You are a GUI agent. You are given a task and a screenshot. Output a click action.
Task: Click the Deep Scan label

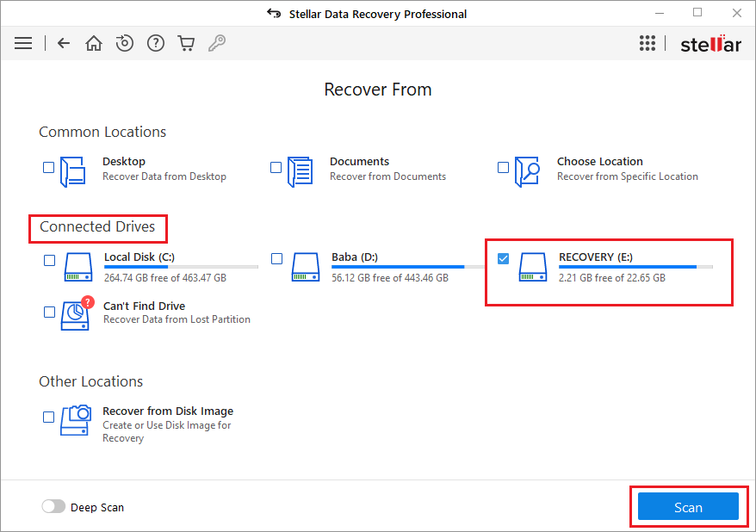click(x=97, y=507)
